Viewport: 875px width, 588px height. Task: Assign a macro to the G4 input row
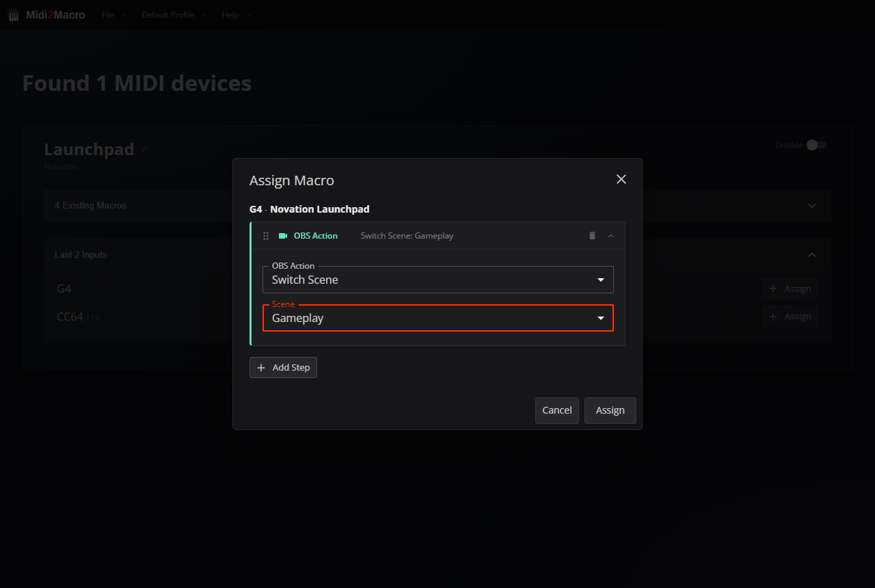point(790,289)
